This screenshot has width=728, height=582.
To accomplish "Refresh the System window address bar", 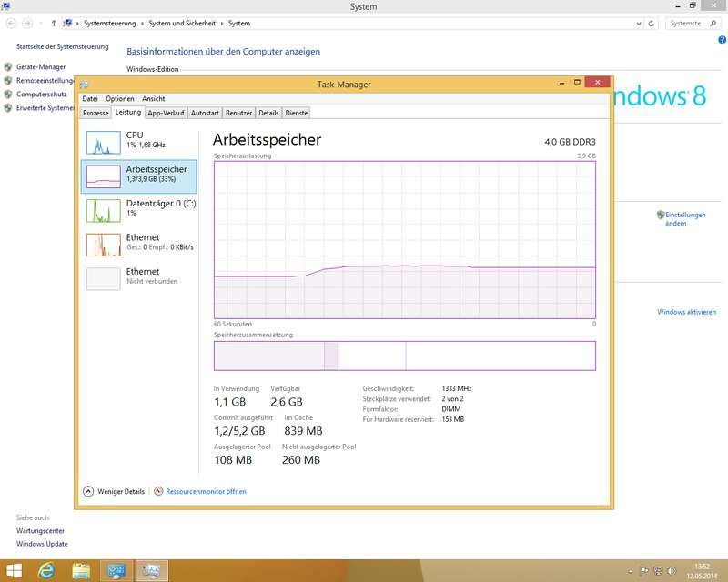I will [652, 24].
